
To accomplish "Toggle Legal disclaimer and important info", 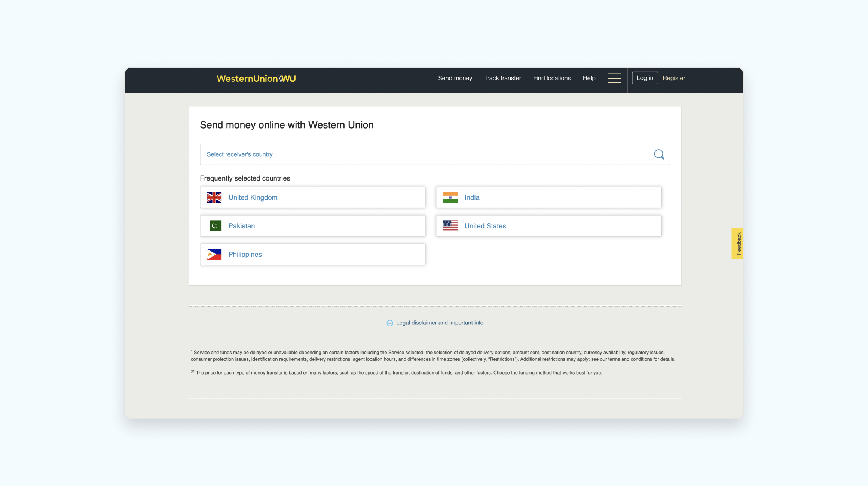I will (440, 323).
